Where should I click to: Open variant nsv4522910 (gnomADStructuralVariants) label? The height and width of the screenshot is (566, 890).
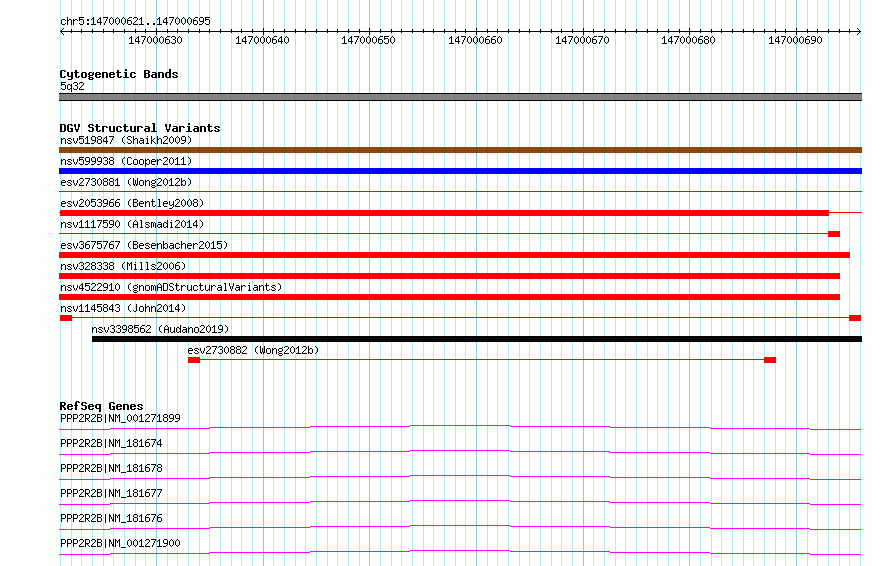[171, 287]
